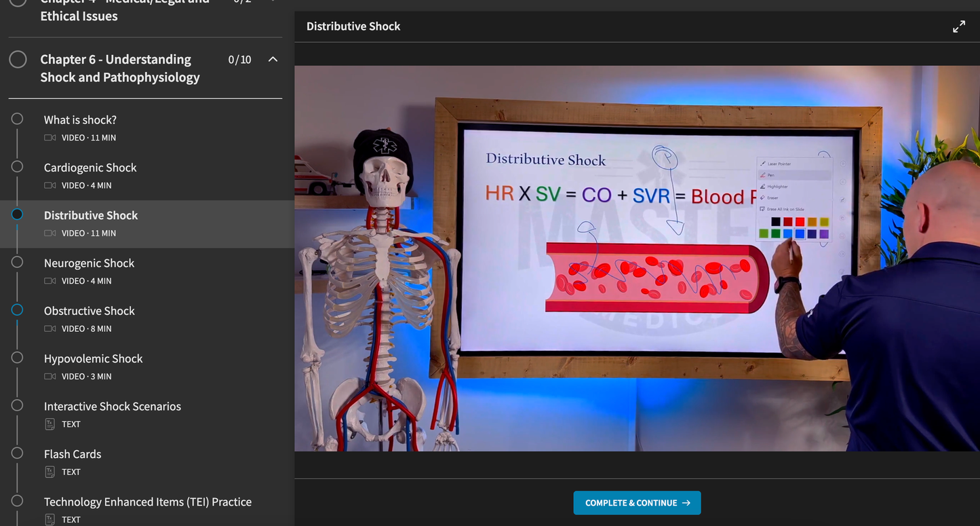The height and width of the screenshot is (526, 980).
Task: Click the fullscreen expand icon for Distributive Shock
Action: coord(958,26)
